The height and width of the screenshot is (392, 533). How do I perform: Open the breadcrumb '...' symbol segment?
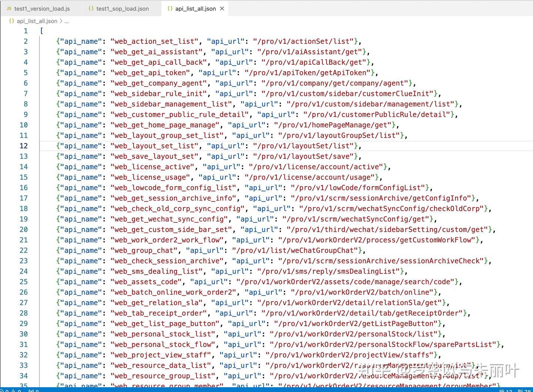pyautogui.click(x=67, y=21)
